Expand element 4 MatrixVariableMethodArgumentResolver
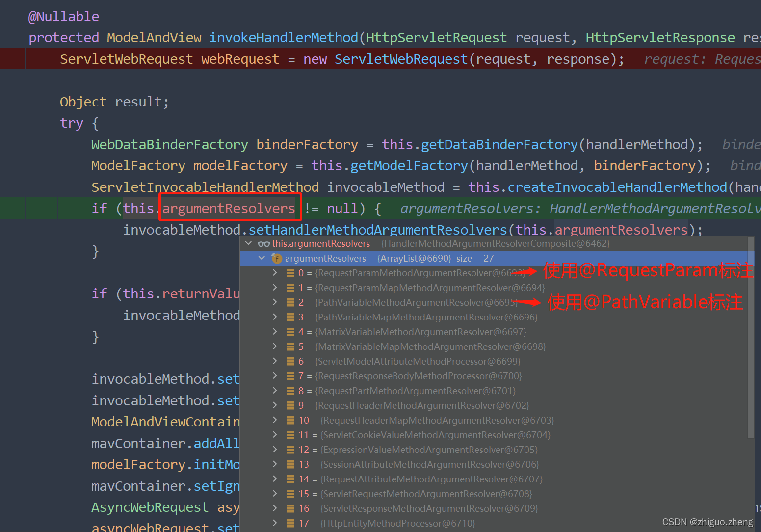 pos(275,332)
